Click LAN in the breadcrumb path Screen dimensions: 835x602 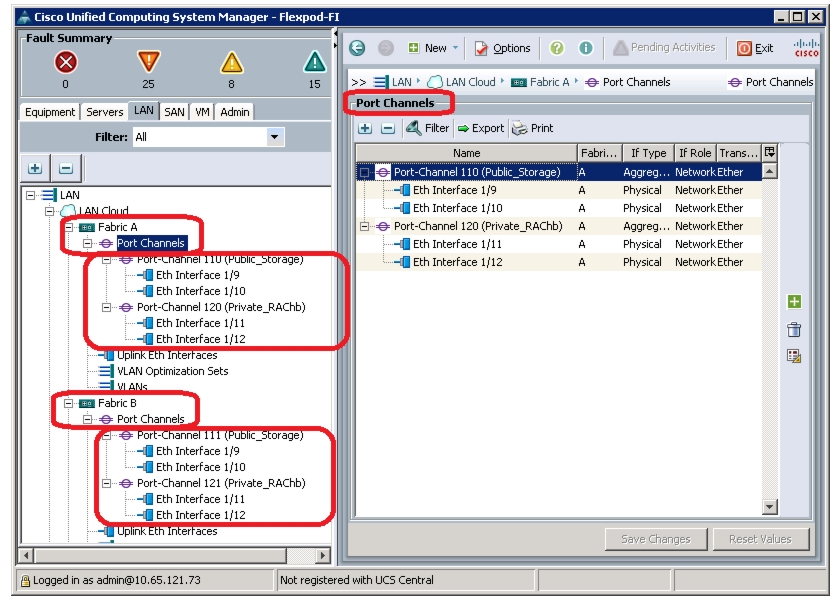[x=402, y=82]
